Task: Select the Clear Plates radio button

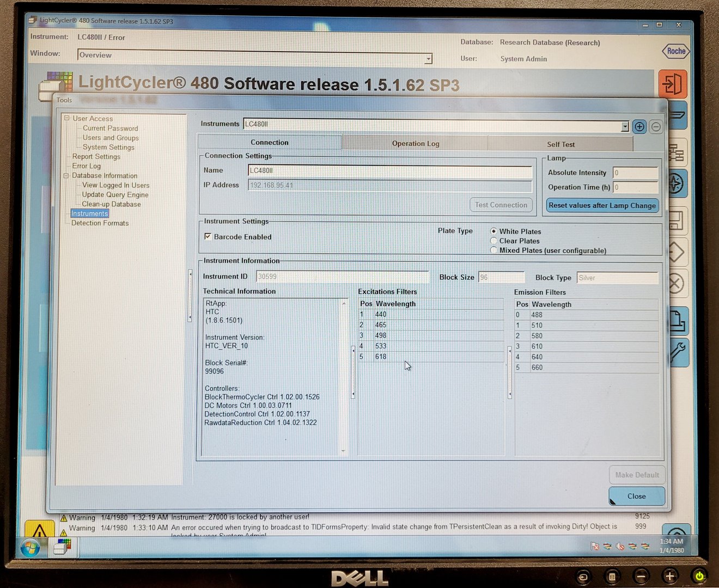Action: (x=493, y=241)
